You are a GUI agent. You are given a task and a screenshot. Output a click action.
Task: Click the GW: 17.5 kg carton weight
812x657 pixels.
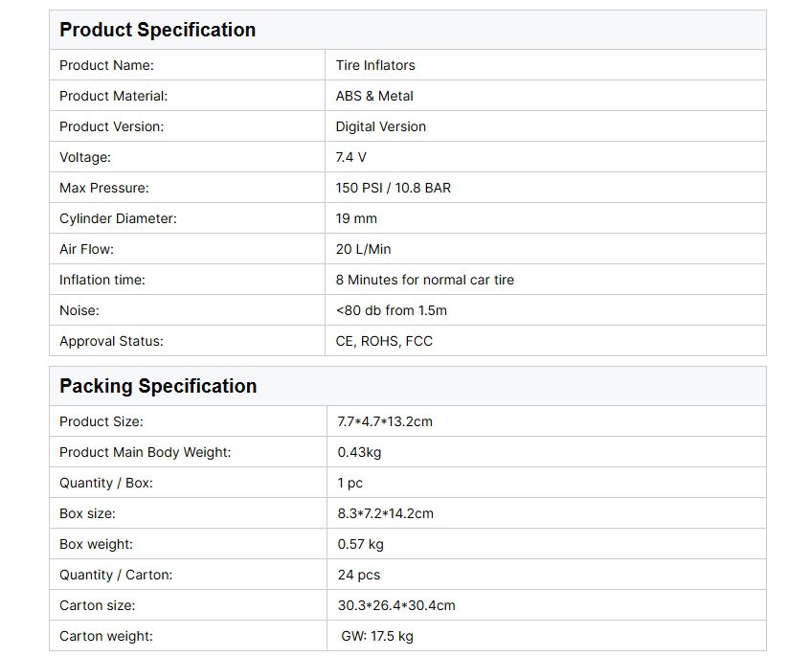[377, 636]
